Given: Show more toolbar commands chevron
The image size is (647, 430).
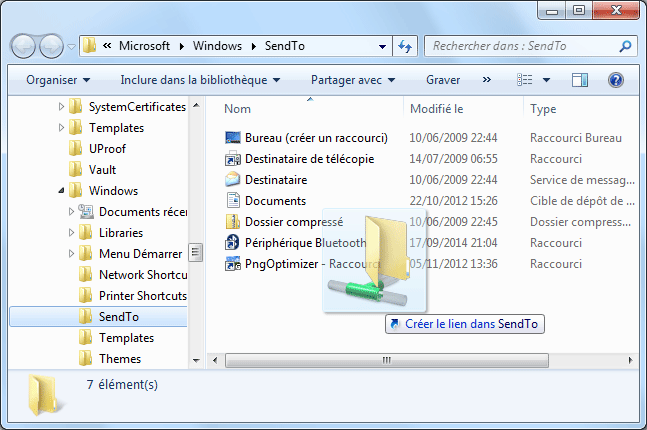Looking at the screenshot, I should coord(487,79).
